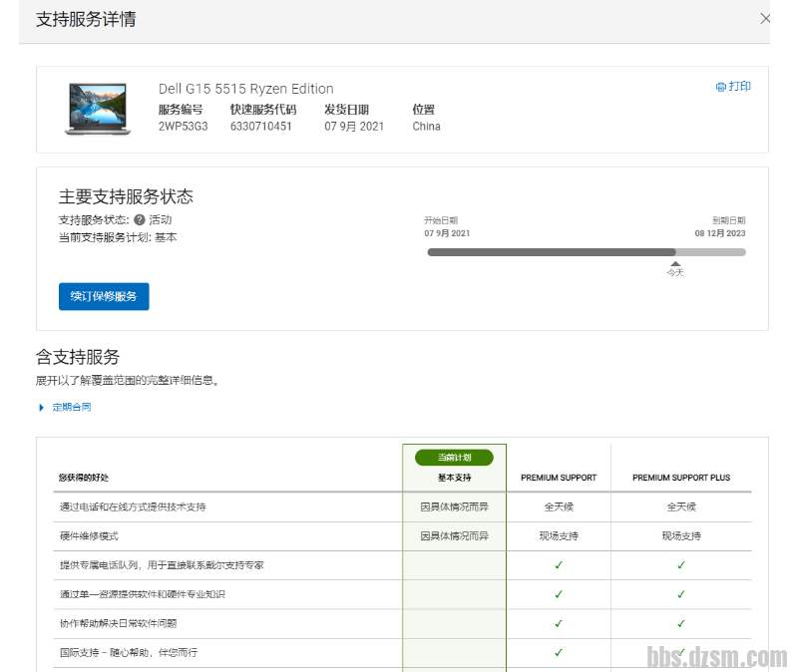Click the green 当前计划 badge
This screenshot has height=672, width=792.
(x=454, y=457)
